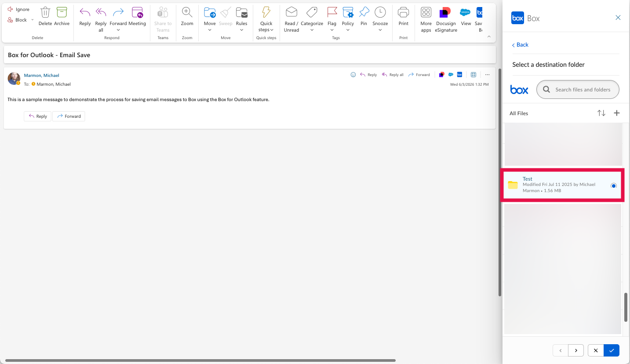Click Reply in the message header
Viewport: 630px width, 364px height.
coord(368,75)
